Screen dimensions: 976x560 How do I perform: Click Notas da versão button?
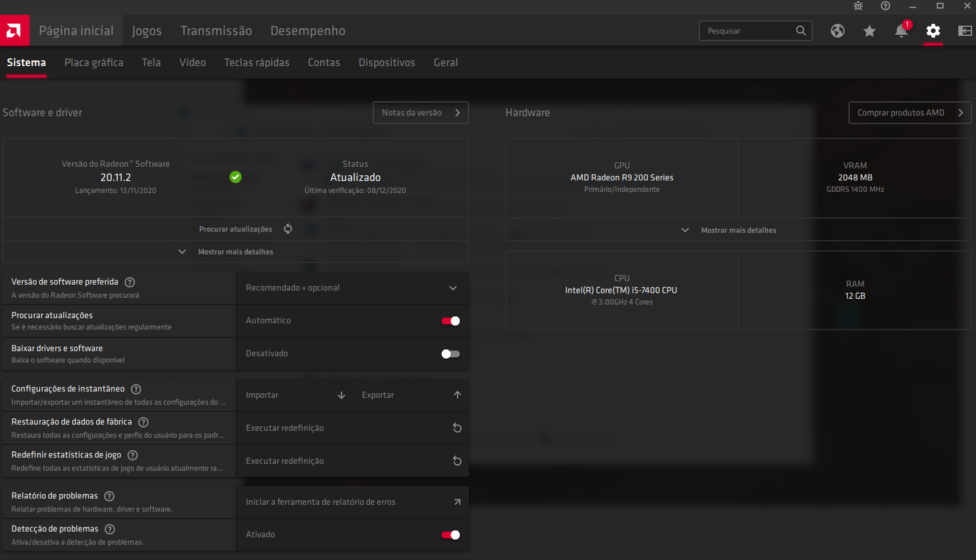[x=421, y=113]
